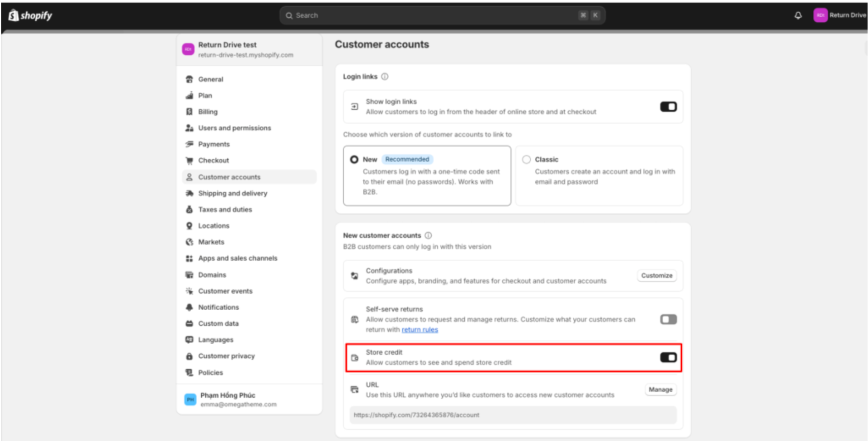Select the Markets globe icon
868x441 pixels.
(189, 242)
